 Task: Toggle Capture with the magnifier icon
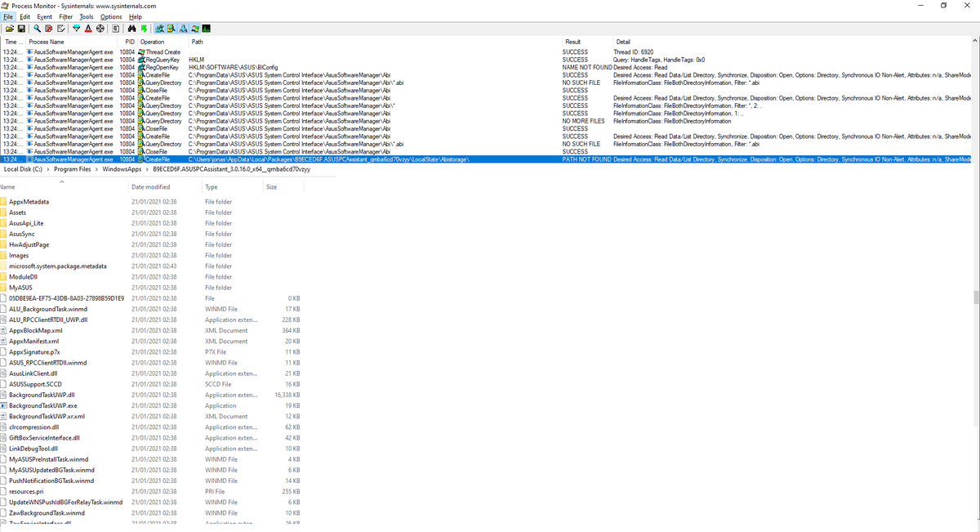pyautogui.click(x=37, y=29)
